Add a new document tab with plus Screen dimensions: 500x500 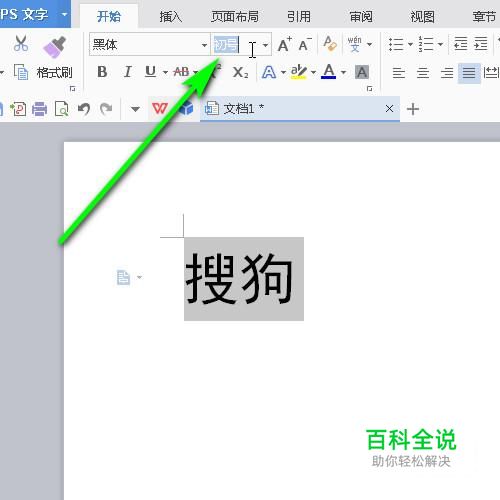[x=413, y=109]
